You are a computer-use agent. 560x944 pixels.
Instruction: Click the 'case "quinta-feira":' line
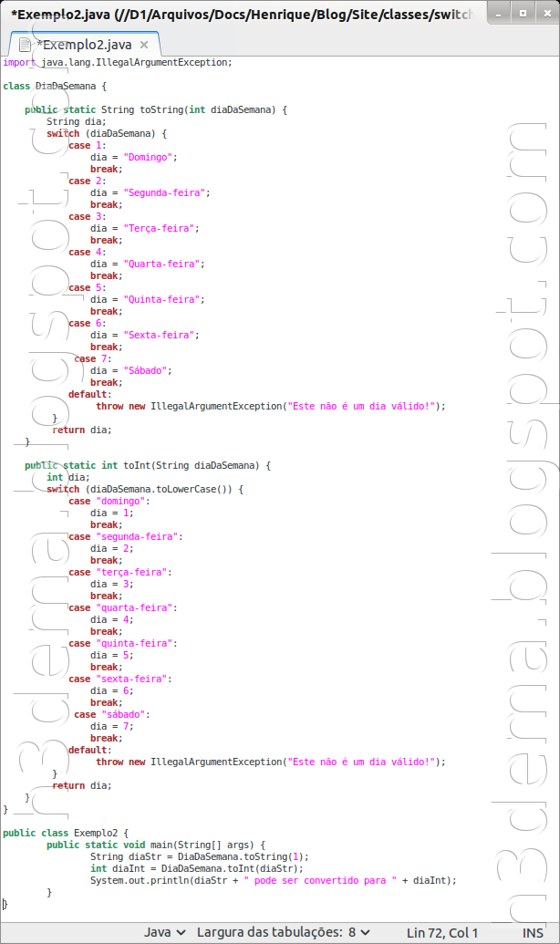(x=123, y=643)
